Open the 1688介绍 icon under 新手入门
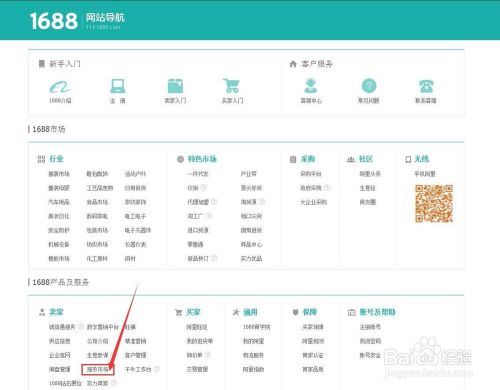 tap(60, 87)
